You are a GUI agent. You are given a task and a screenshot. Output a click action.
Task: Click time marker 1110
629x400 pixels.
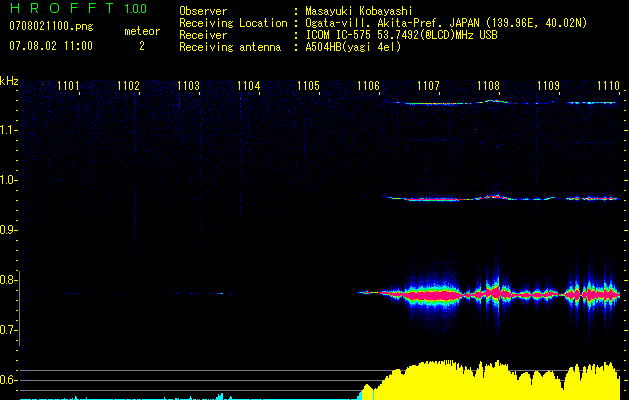[x=608, y=85]
